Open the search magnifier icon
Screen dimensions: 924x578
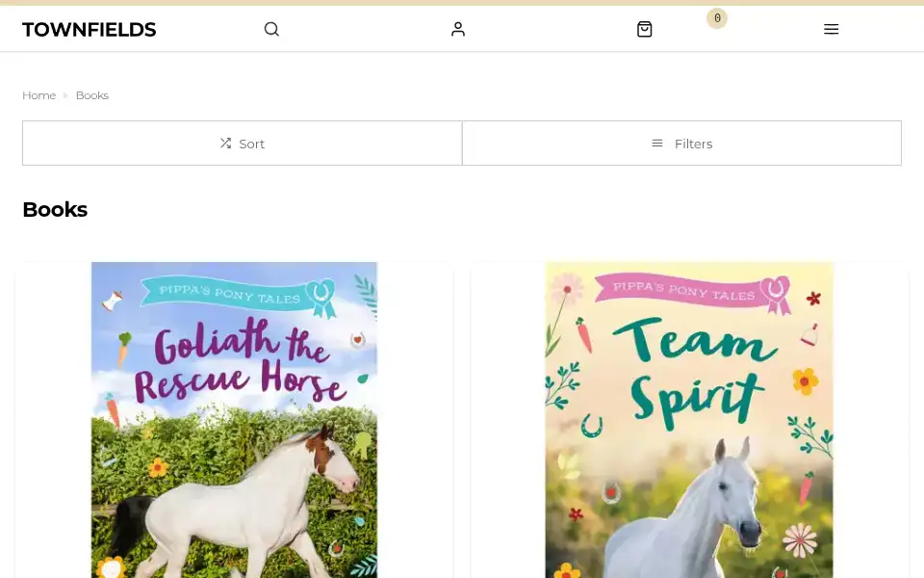[271, 29]
